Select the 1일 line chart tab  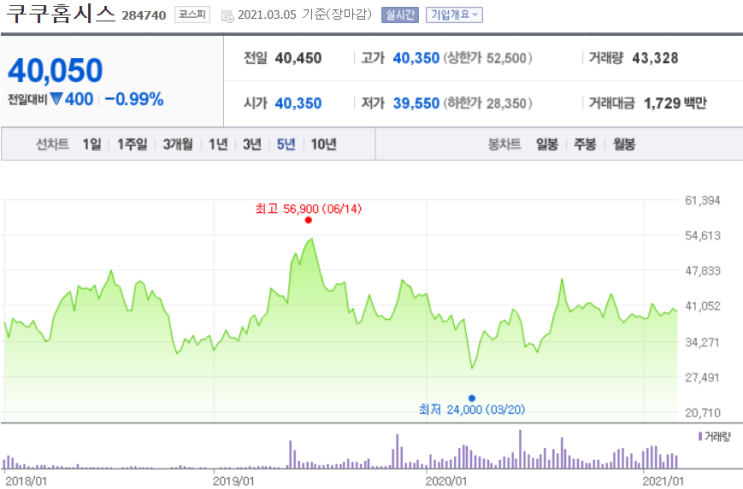[x=92, y=144]
